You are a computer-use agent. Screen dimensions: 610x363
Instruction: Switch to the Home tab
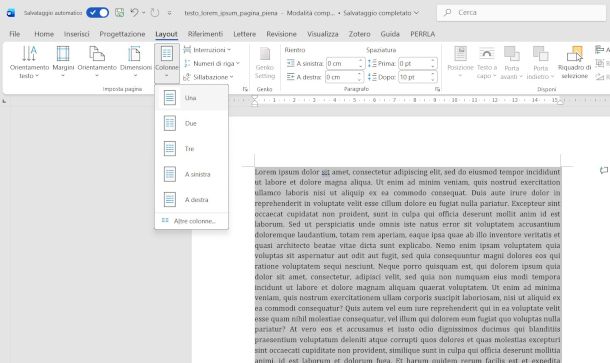[44, 34]
